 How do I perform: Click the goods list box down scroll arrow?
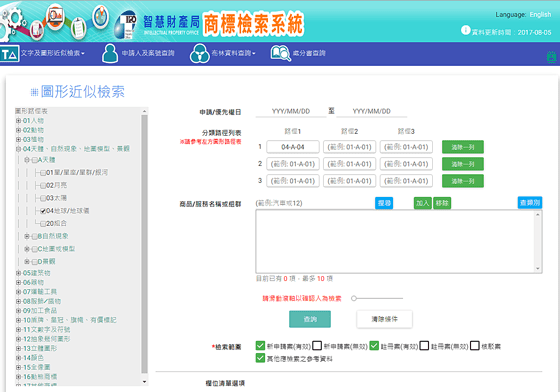click(x=538, y=268)
